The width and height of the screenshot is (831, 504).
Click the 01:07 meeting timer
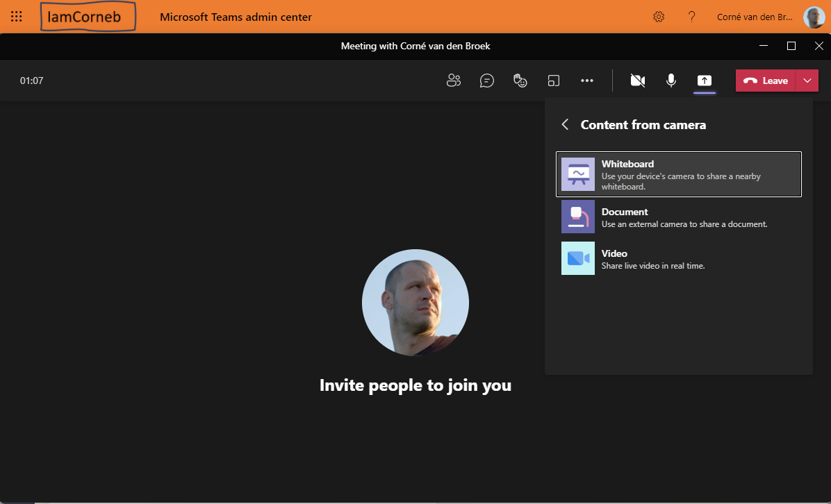click(x=32, y=81)
